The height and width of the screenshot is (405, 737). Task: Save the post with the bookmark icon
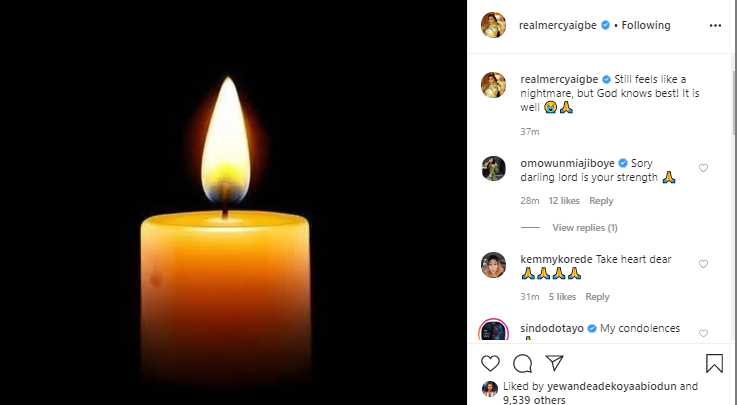click(715, 363)
